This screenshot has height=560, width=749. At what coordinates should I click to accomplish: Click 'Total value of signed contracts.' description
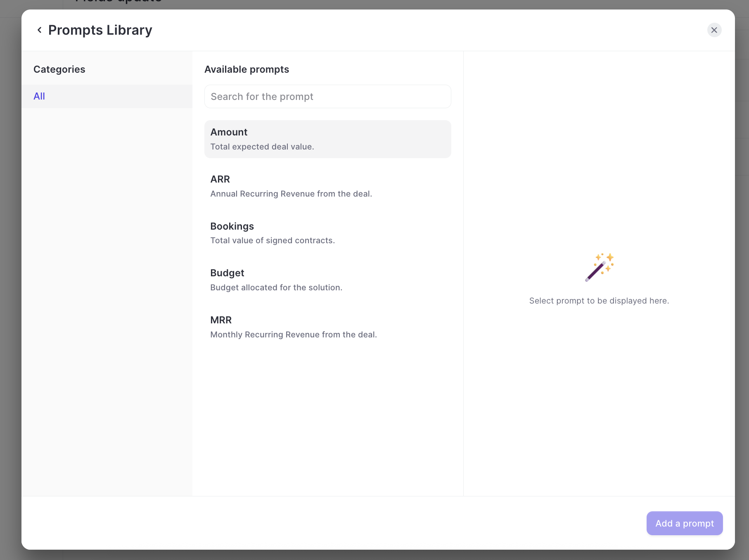tap(273, 240)
